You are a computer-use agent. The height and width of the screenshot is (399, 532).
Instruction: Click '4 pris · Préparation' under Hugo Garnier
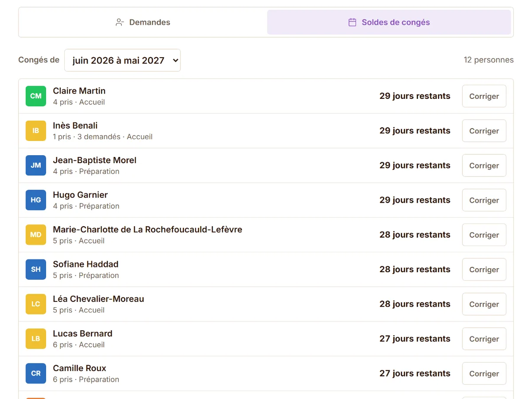tap(86, 206)
